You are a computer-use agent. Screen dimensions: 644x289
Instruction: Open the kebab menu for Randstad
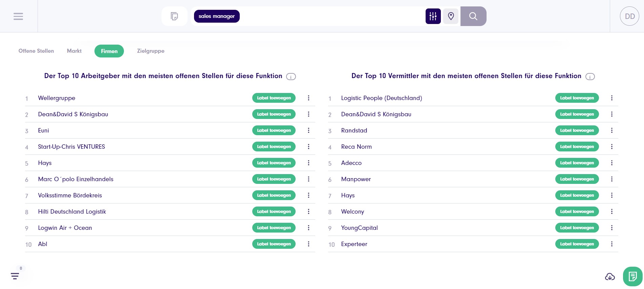pyautogui.click(x=611, y=130)
